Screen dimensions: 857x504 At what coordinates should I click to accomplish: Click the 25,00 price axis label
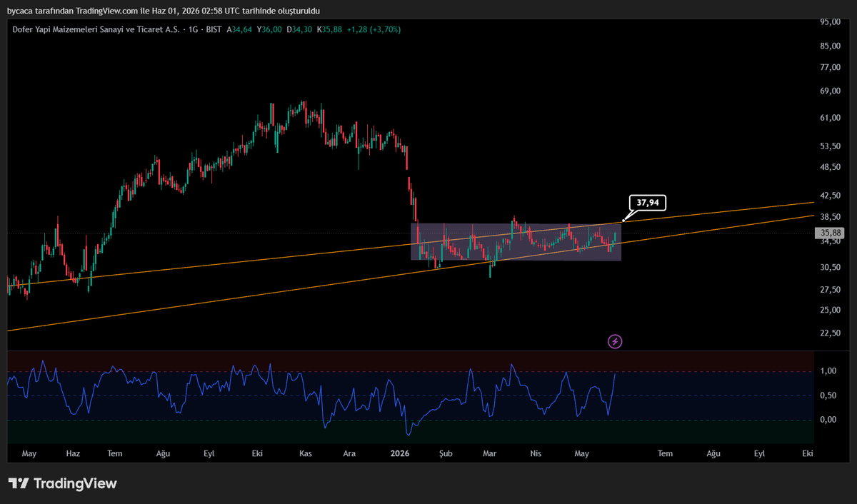point(830,310)
